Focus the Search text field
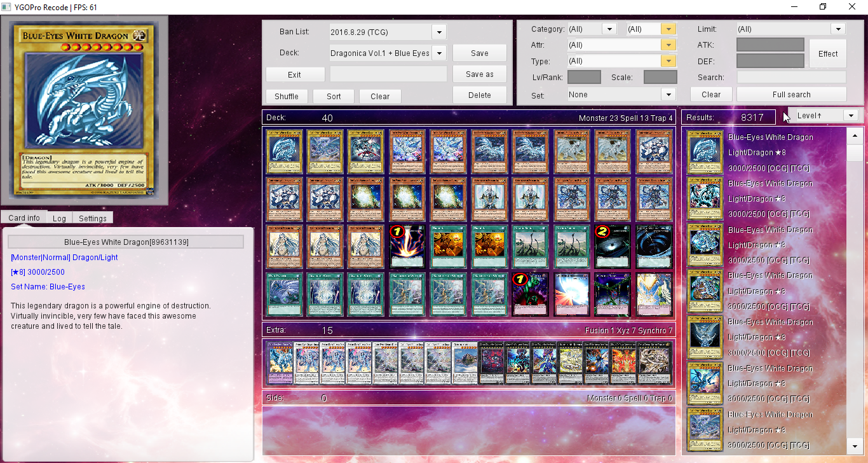The image size is (868, 463). pos(792,78)
